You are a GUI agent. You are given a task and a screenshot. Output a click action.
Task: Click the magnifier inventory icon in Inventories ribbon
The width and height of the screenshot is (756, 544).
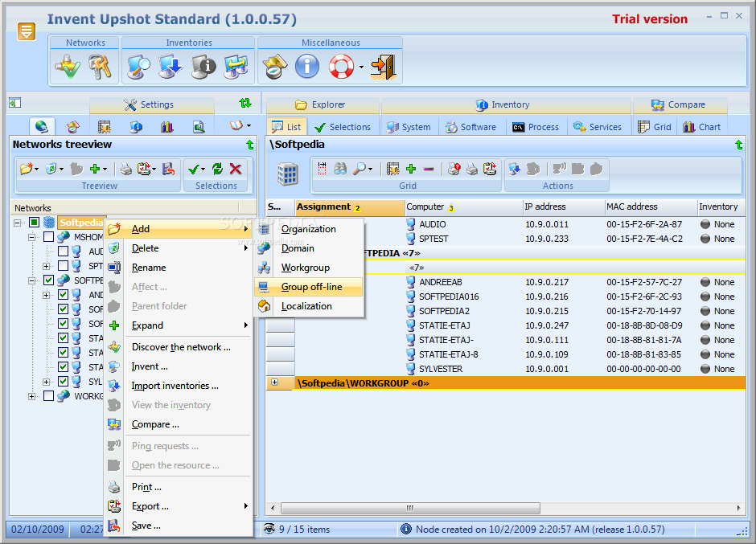(x=139, y=67)
